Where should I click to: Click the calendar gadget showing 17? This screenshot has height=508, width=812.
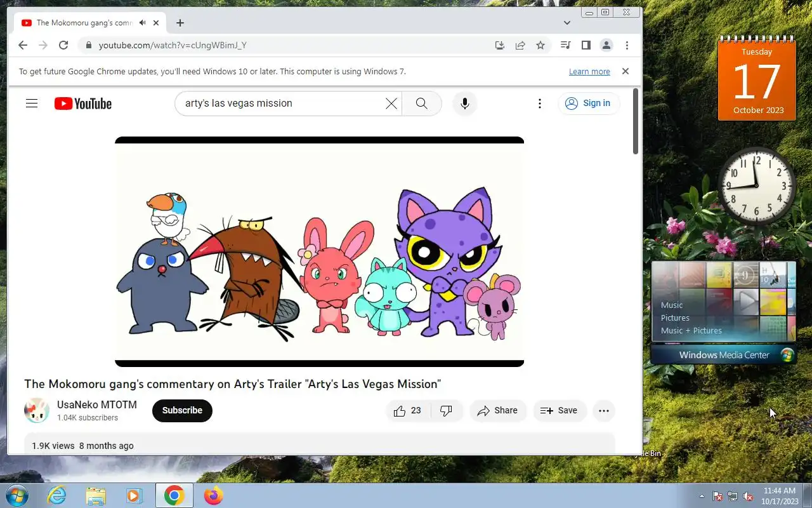[x=757, y=79]
